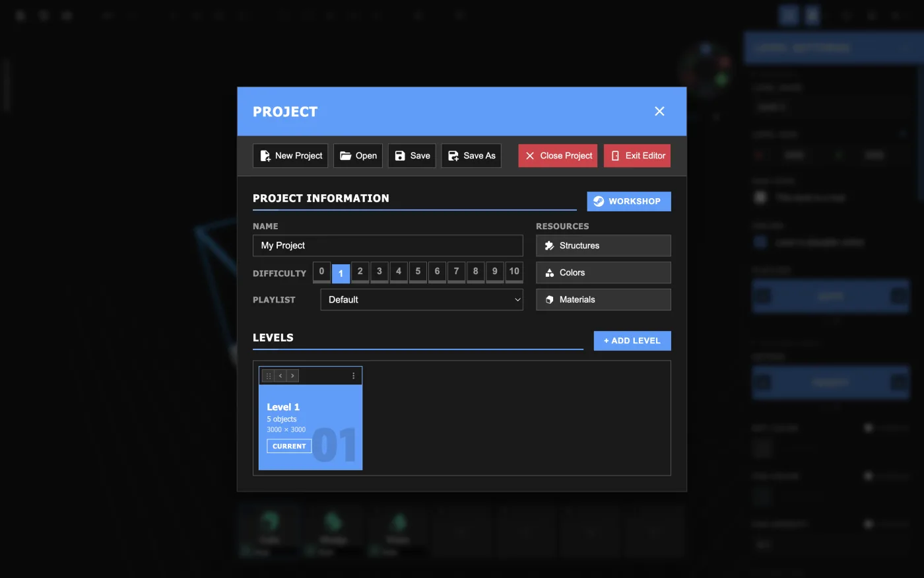Open the Steam Workshop button
The height and width of the screenshot is (578, 924).
point(629,201)
